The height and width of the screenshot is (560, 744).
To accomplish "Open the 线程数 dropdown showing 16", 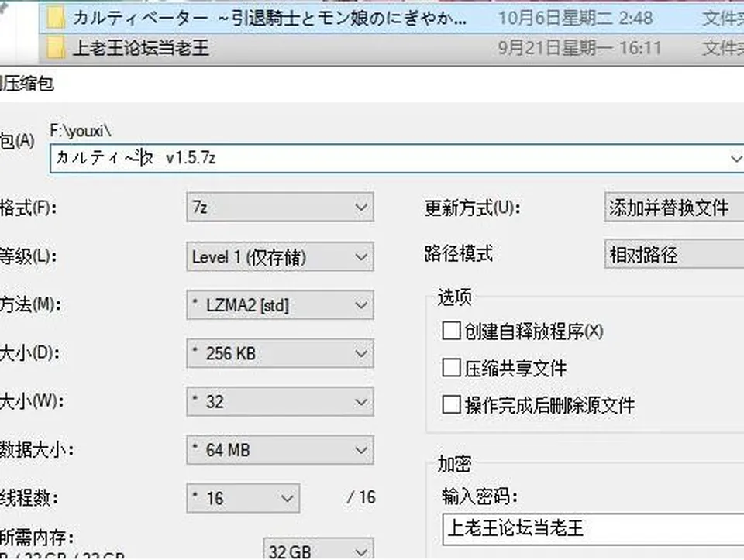I will (243, 498).
